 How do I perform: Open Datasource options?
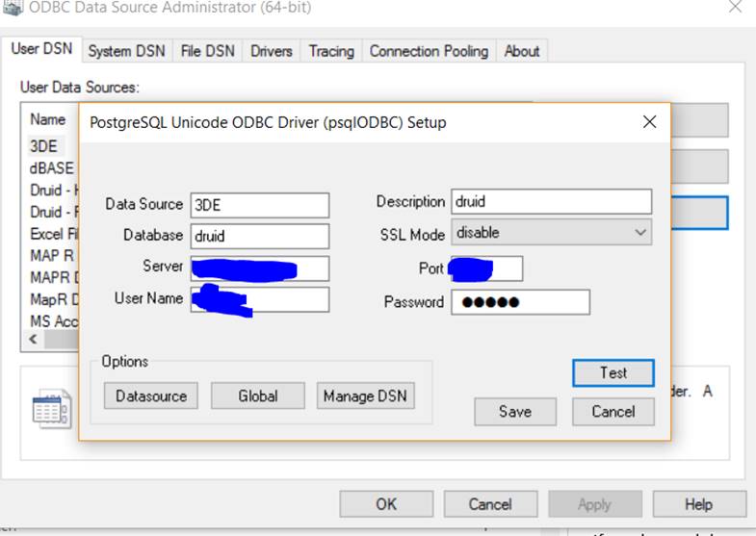click(x=151, y=396)
